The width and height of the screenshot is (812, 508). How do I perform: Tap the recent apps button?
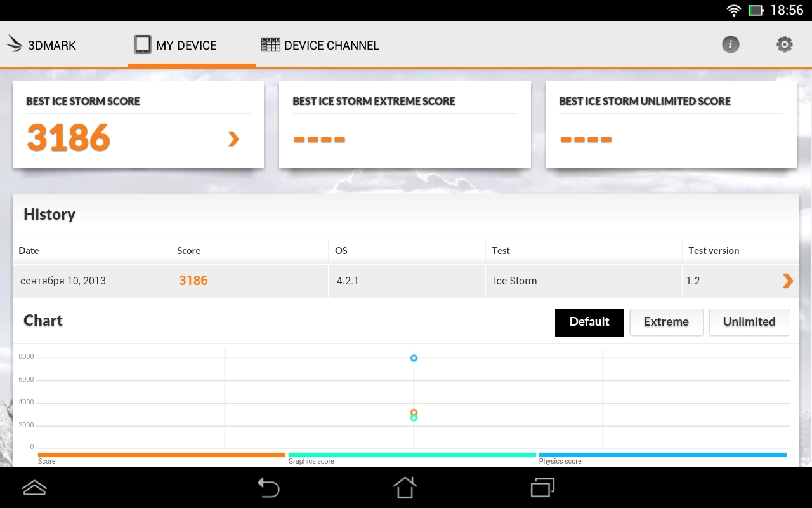pyautogui.click(x=542, y=488)
